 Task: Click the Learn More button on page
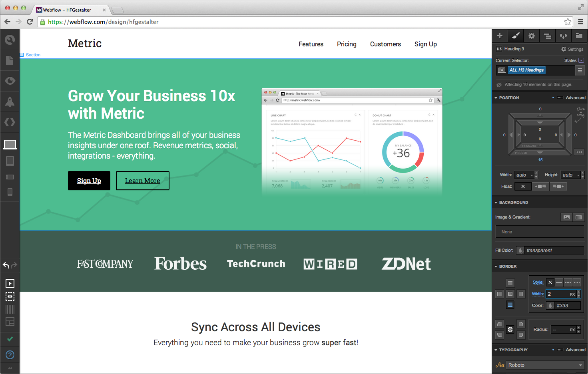point(143,181)
